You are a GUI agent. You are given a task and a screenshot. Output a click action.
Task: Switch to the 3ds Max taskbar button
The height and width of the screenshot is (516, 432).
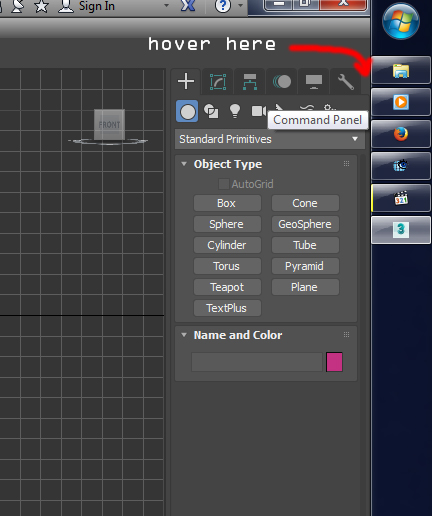coord(401,230)
